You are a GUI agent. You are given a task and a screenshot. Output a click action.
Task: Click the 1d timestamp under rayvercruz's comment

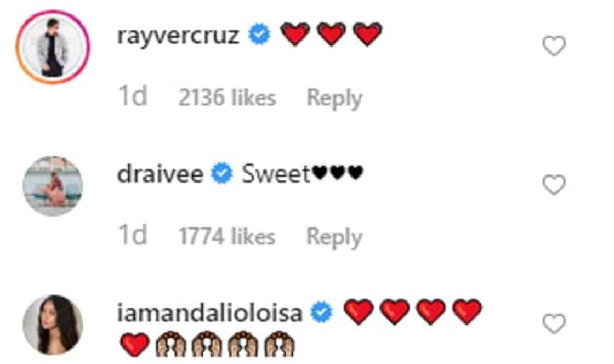pyautogui.click(x=133, y=96)
